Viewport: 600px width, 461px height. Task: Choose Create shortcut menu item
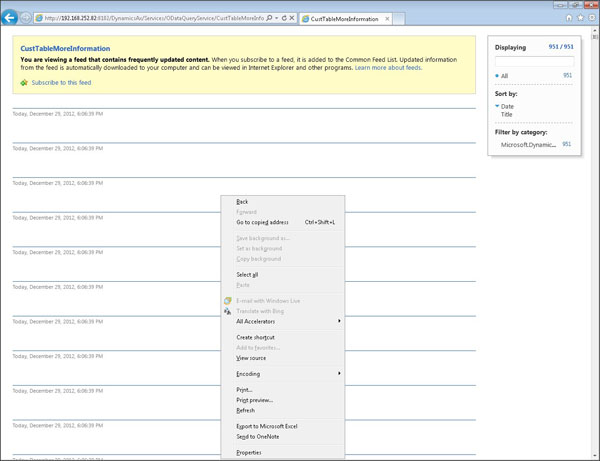(x=283, y=337)
